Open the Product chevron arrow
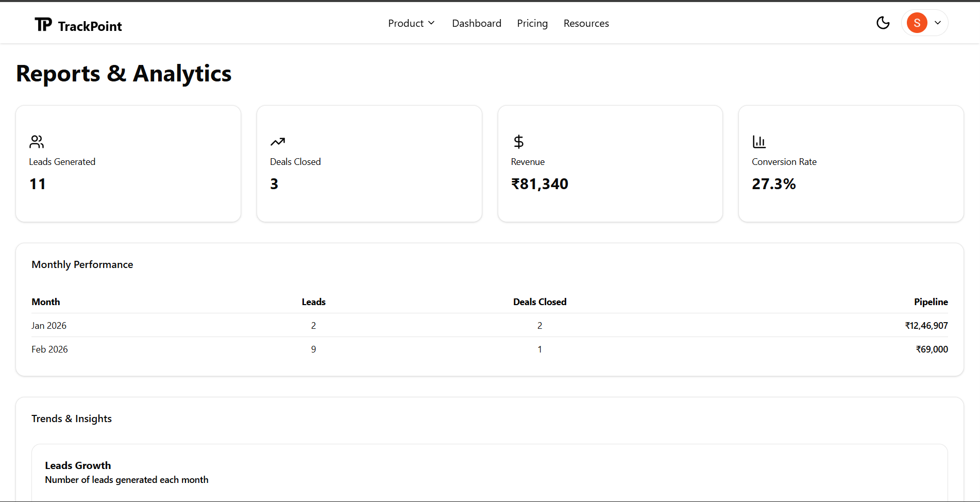 431,23
